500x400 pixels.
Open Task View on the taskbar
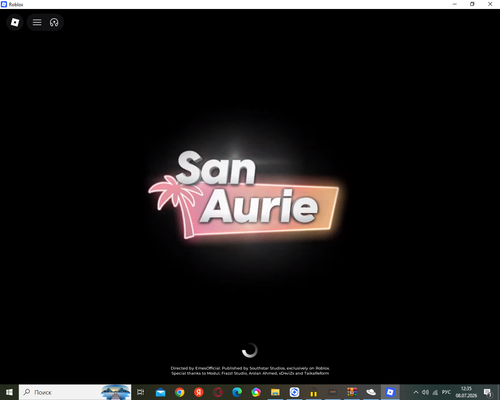pyautogui.click(x=141, y=392)
